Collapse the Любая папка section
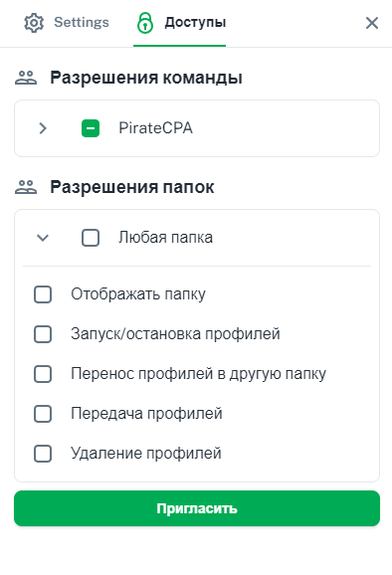 [x=43, y=238]
